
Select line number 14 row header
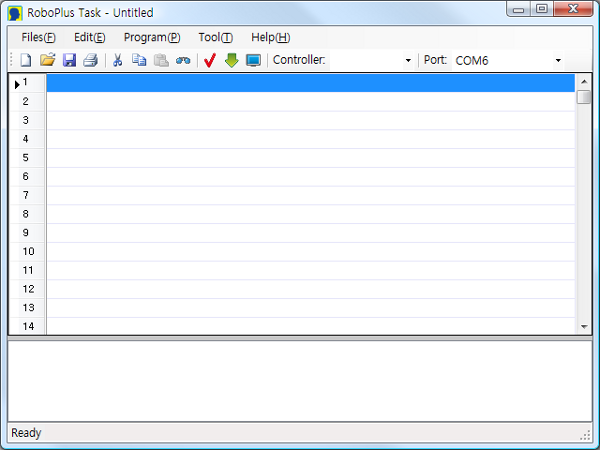pyautogui.click(x=27, y=326)
